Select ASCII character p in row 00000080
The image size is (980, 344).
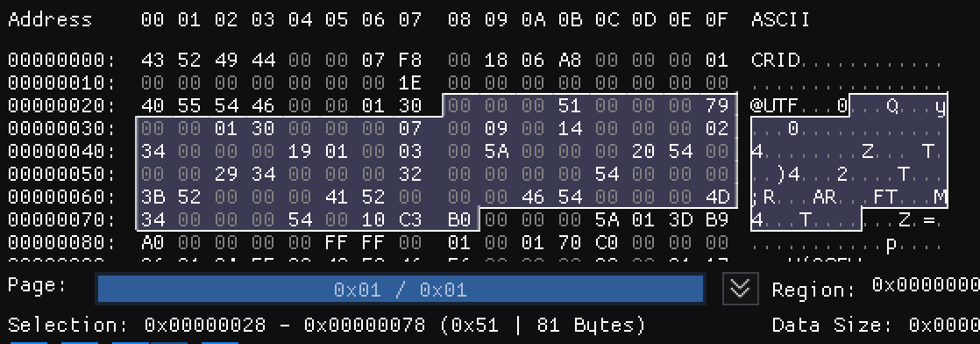coord(891,243)
